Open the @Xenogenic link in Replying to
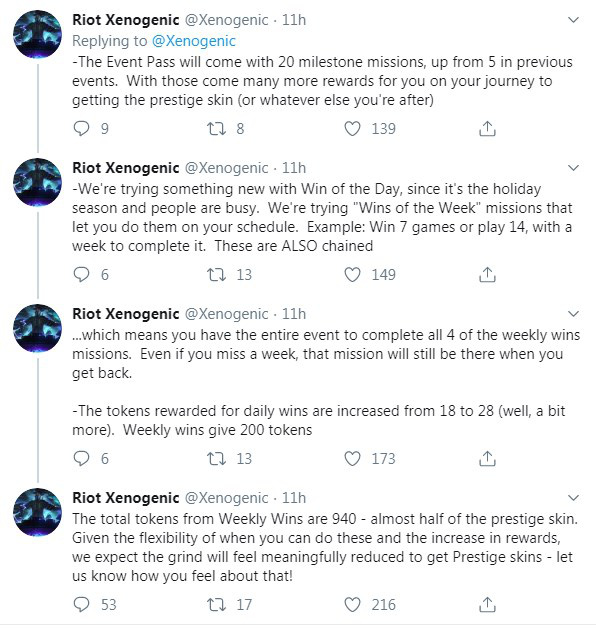This screenshot has width=596, height=628. click(x=194, y=41)
